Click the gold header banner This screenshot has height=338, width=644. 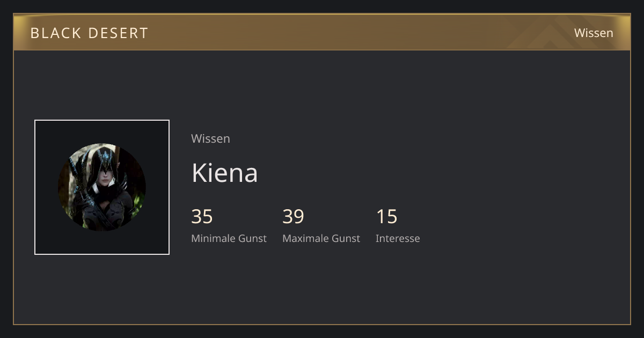(x=322, y=32)
